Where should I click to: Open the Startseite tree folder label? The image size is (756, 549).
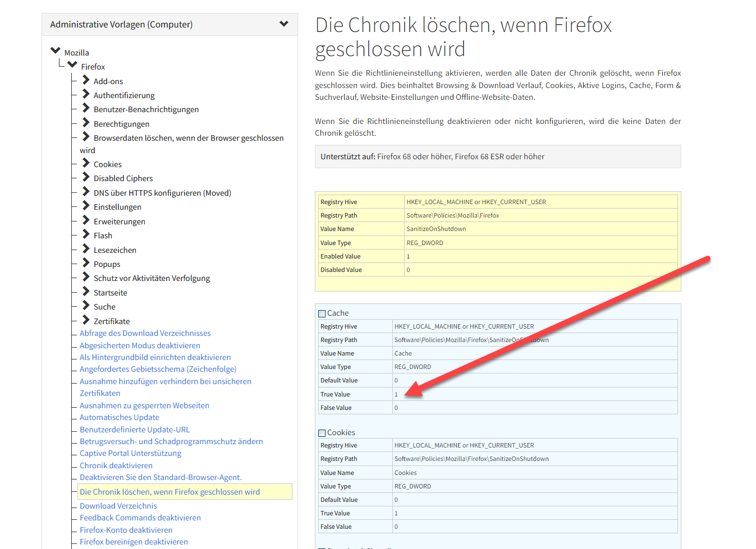tap(111, 293)
